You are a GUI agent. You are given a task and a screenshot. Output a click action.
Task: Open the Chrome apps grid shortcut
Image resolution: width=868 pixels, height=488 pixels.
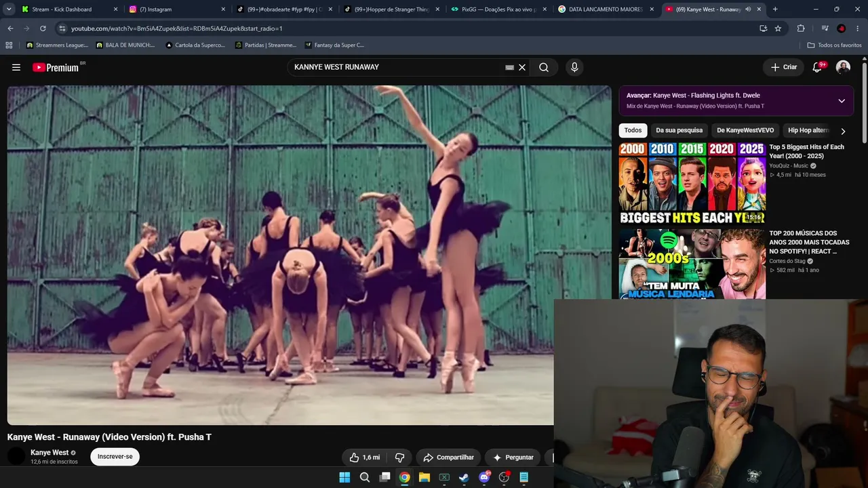(9, 45)
